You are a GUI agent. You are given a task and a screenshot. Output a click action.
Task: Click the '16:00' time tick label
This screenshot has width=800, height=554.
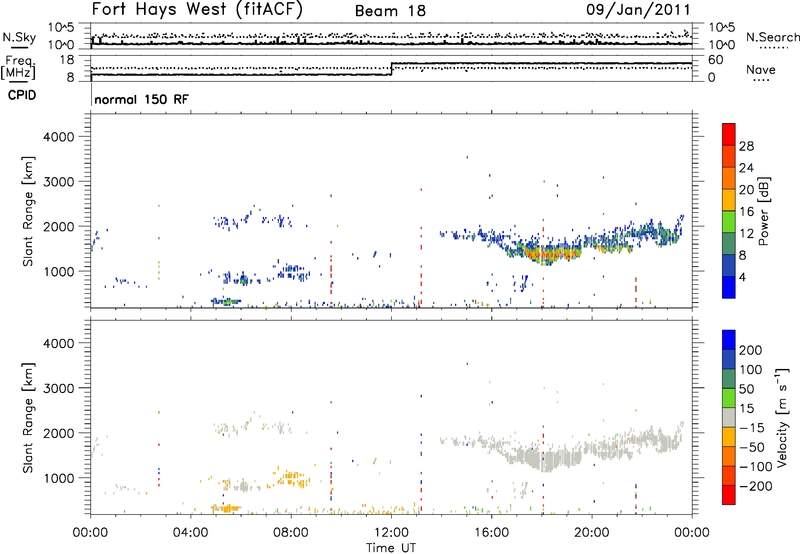pos(491,533)
